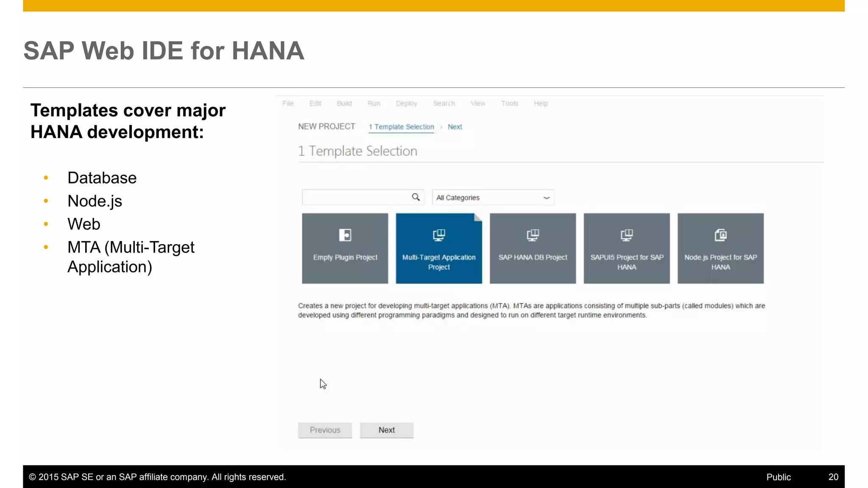Open the All Categories dropdown

(493, 197)
